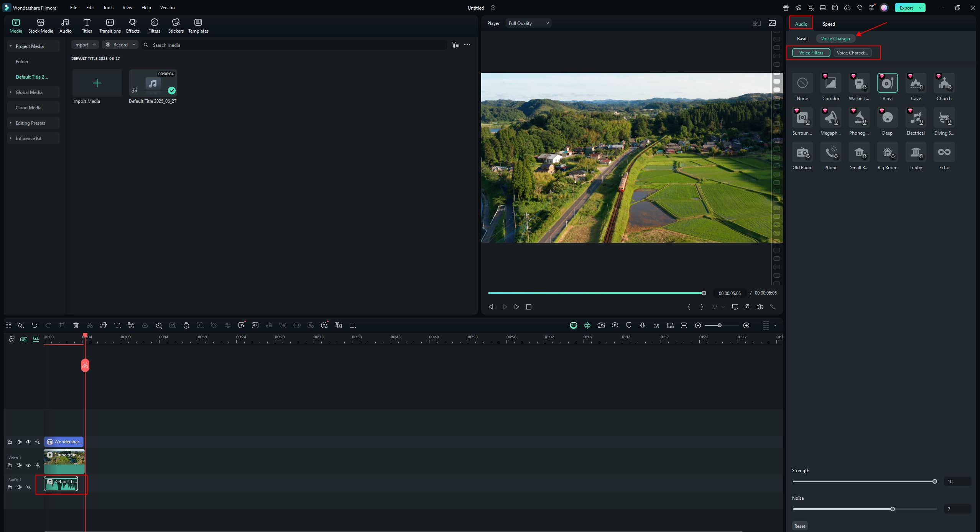980x532 pixels.
Task: Open the Stickers panel
Action: (x=176, y=26)
